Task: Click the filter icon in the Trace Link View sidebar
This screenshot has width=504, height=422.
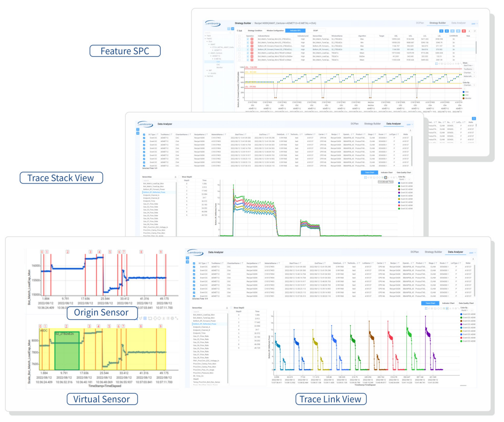Action: coord(188,258)
